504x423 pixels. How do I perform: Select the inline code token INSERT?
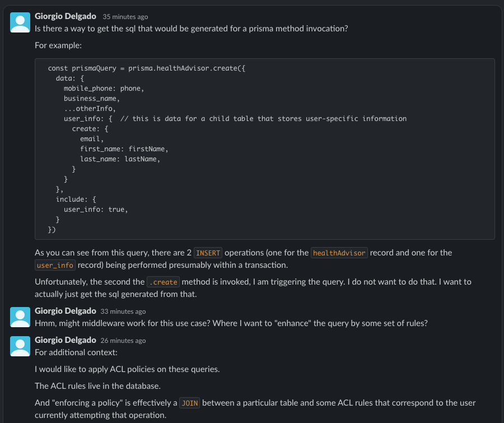tap(207, 253)
